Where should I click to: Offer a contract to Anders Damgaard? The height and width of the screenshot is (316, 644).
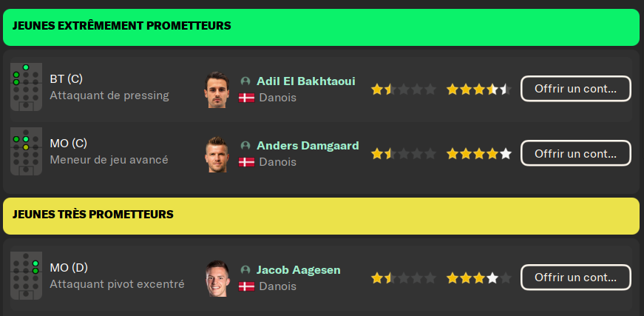click(575, 153)
